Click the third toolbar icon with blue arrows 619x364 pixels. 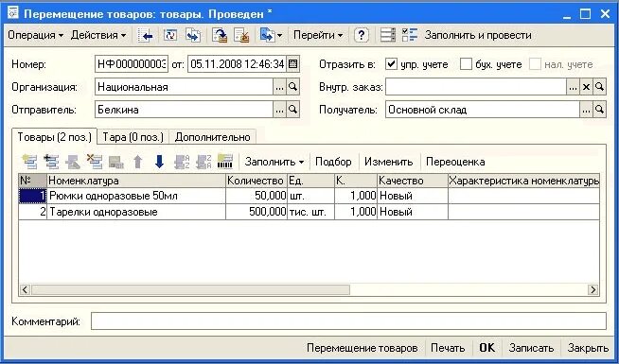[193, 36]
